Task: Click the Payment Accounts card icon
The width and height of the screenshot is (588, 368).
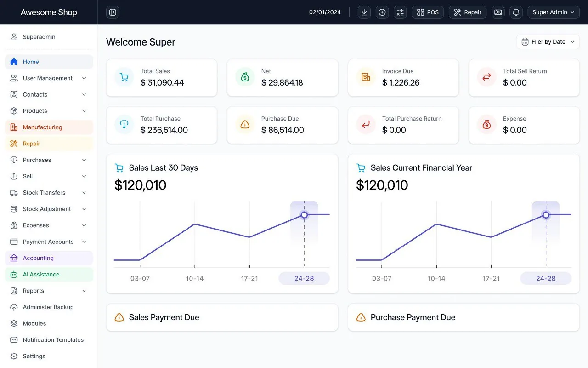Action: (14, 242)
